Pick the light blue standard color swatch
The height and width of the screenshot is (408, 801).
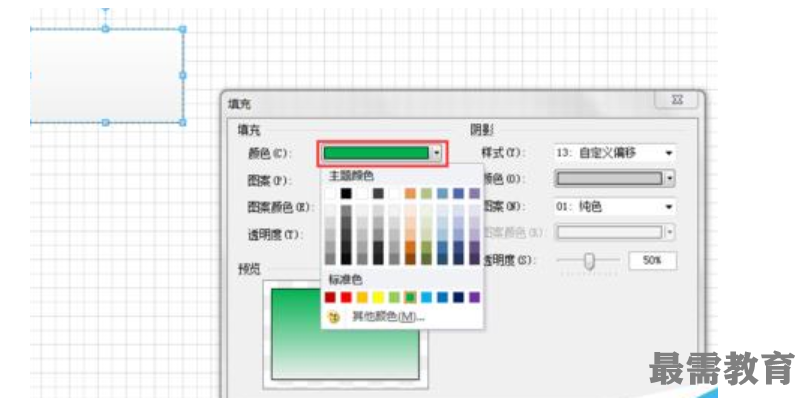click(426, 297)
